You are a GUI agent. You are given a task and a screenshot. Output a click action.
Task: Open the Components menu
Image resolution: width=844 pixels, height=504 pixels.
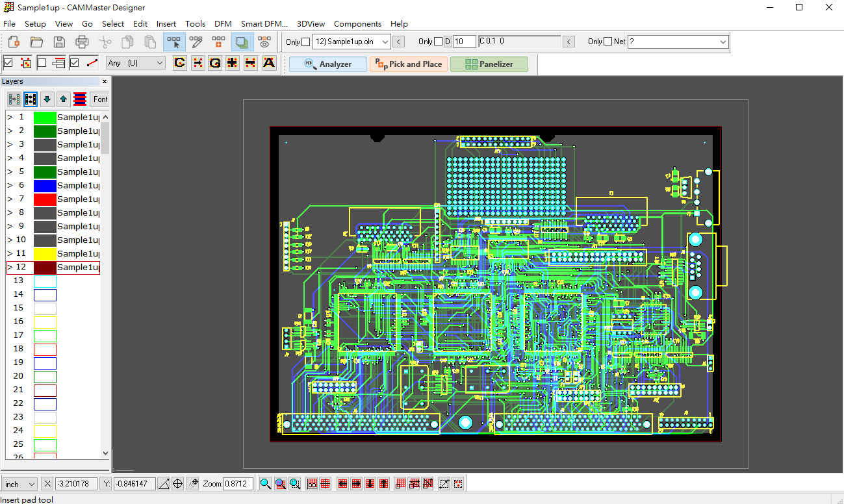(357, 24)
